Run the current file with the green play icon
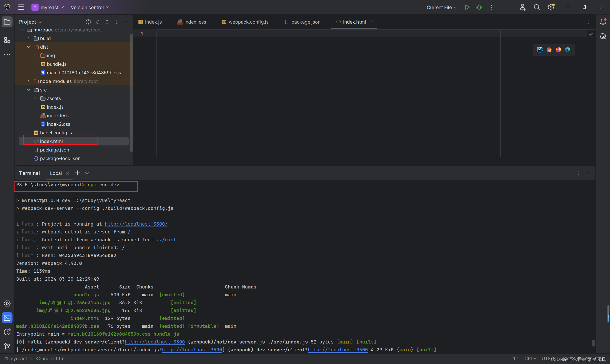Image resolution: width=610 pixels, height=364 pixels. point(467,7)
